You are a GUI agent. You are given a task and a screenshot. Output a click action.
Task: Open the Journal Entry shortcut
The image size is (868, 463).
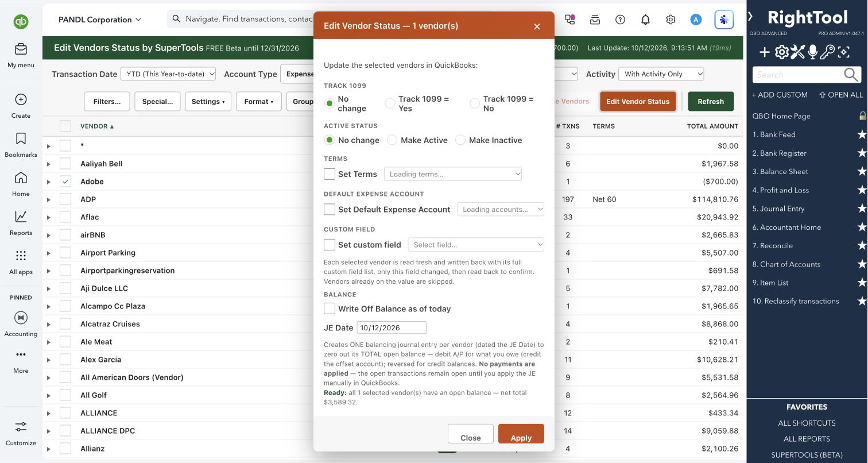tap(778, 209)
